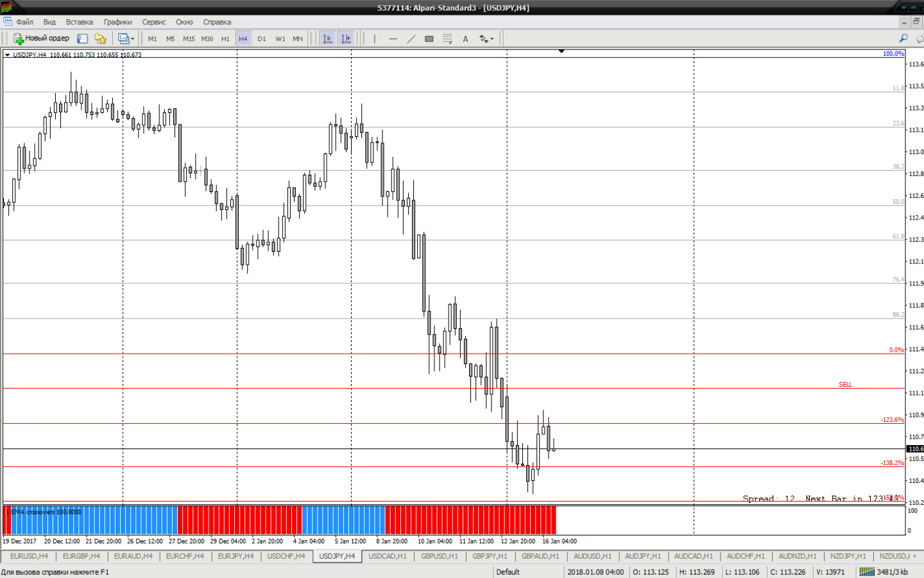The image size is (924, 578).
Task: Switch to the EURJPY,H4 chart tab
Action: [x=235, y=556]
